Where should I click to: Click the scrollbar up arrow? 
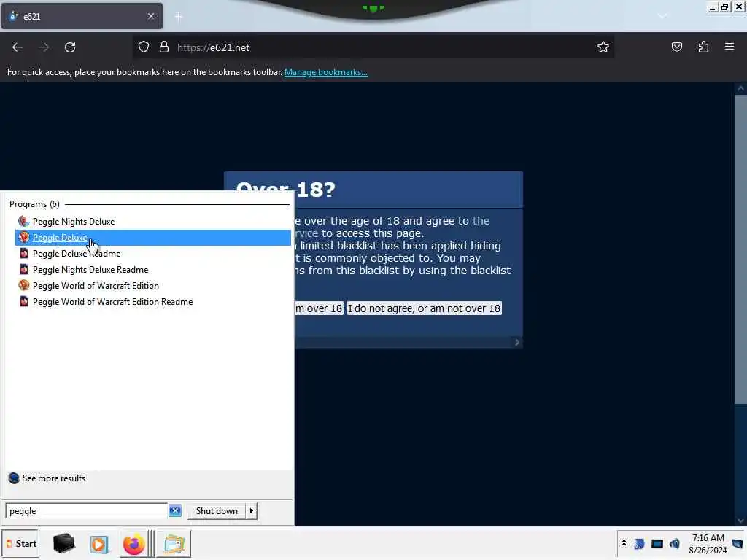click(740, 88)
